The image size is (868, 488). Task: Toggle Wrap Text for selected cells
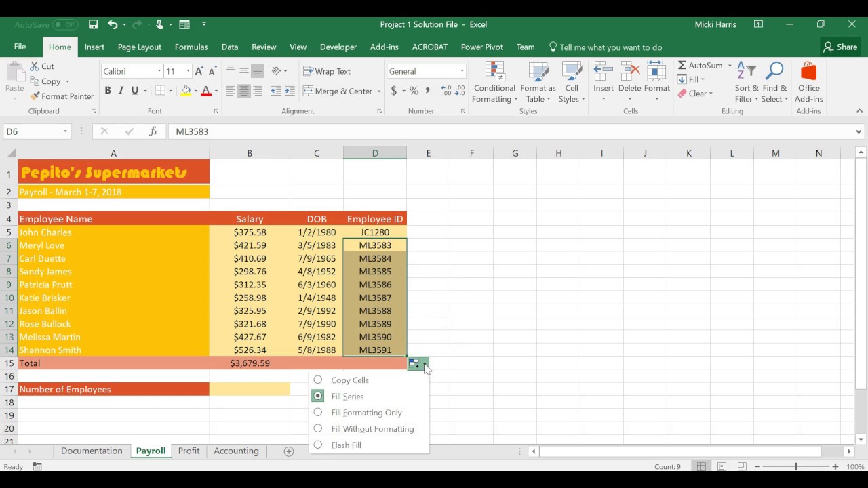[327, 71]
